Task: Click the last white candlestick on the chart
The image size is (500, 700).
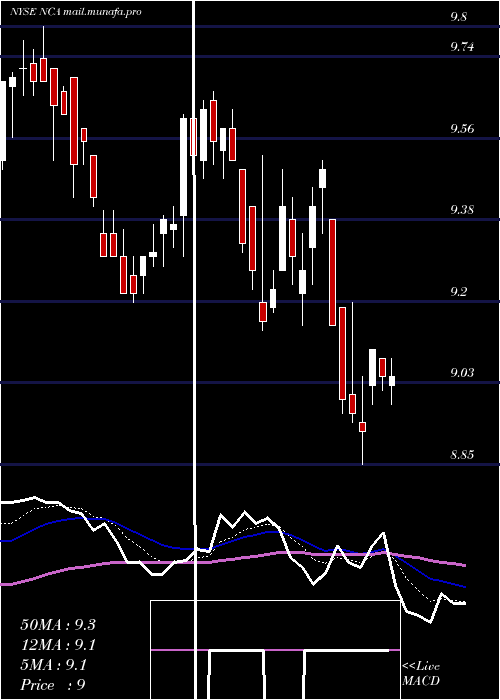Action: [392, 381]
